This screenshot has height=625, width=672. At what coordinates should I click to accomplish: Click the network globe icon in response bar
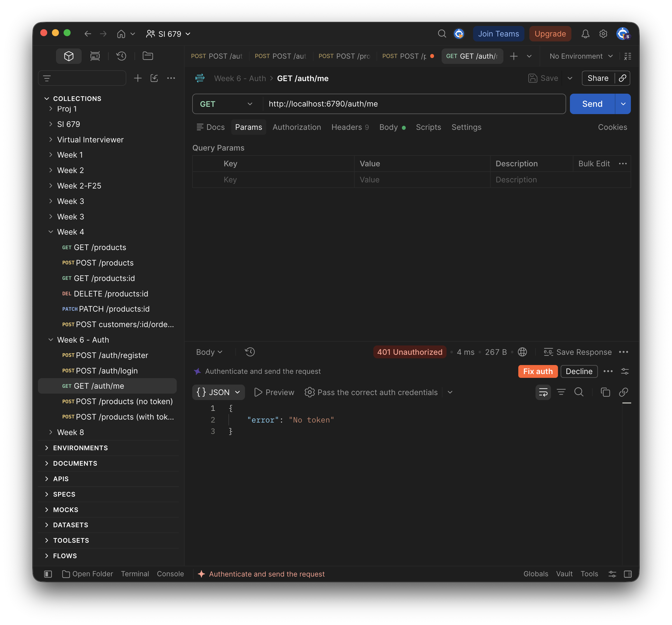point(523,352)
